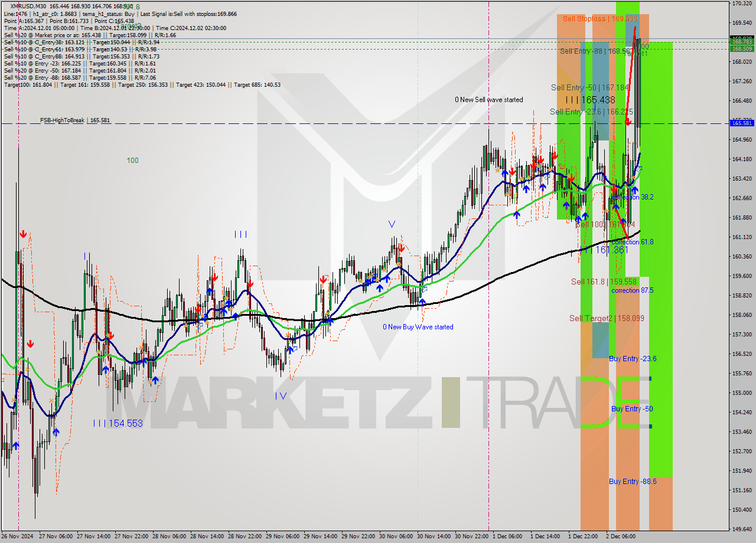
Task: Click the 'correction 38.2' label
Action: click(x=633, y=197)
